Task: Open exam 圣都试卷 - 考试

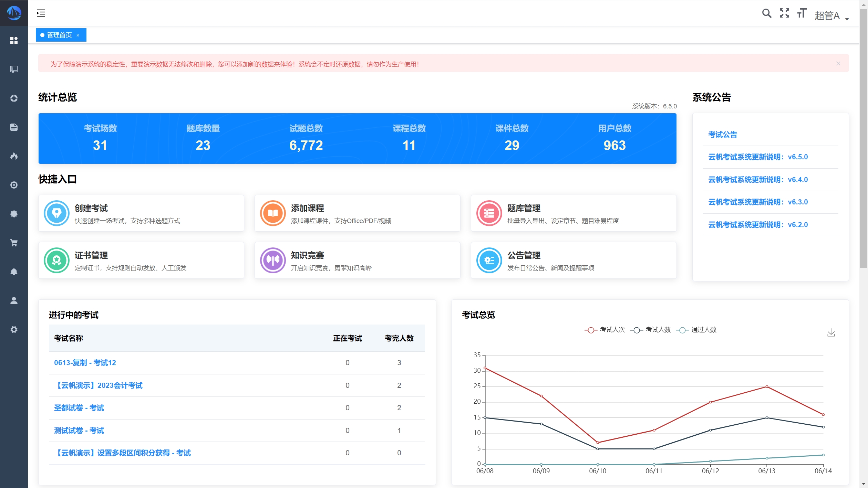Action: [x=79, y=408]
